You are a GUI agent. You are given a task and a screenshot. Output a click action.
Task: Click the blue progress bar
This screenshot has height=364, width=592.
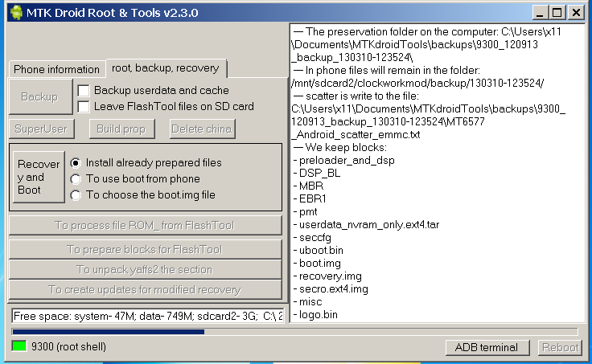pos(295,332)
